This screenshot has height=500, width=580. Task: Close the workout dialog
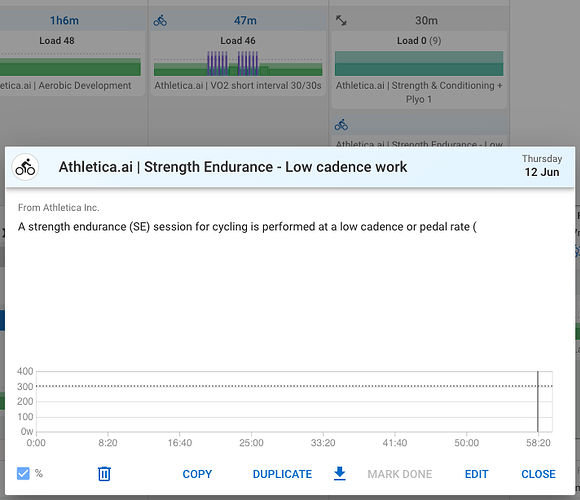(x=538, y=474)
